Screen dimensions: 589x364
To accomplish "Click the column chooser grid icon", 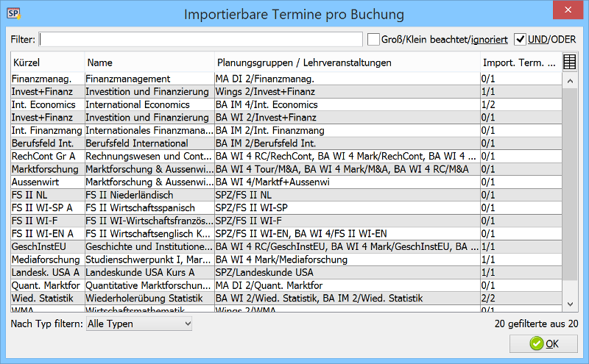I will point(569,62).
